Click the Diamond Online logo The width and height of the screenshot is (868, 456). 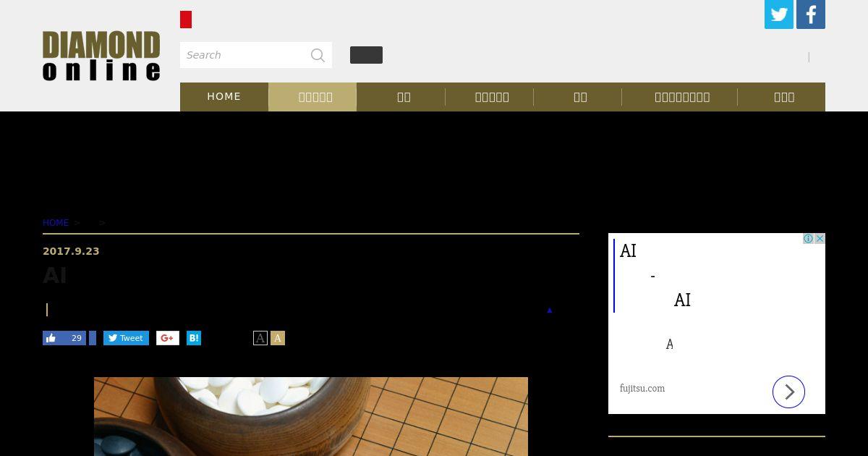click(101, 56)
